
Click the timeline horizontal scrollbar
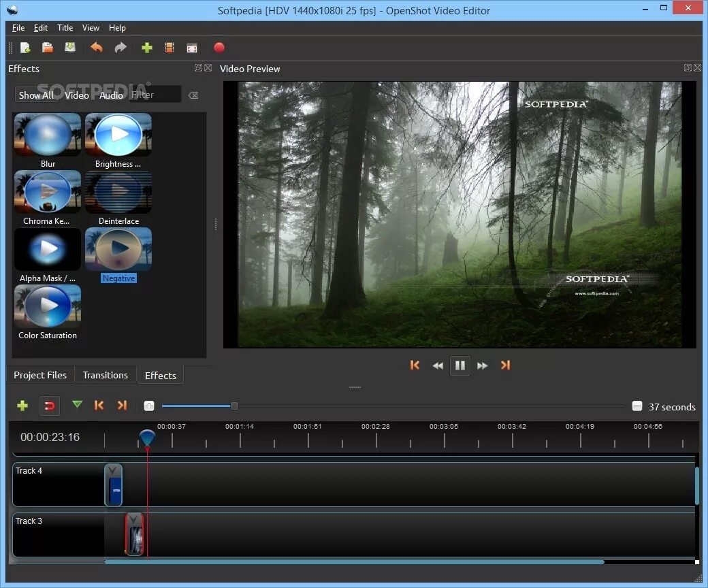pos(354,562)
